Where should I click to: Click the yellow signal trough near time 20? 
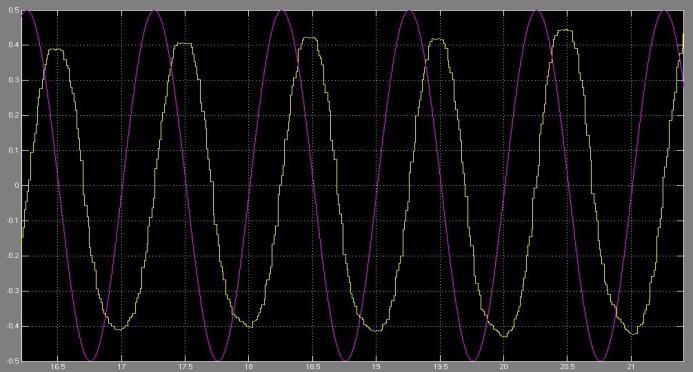504,336
